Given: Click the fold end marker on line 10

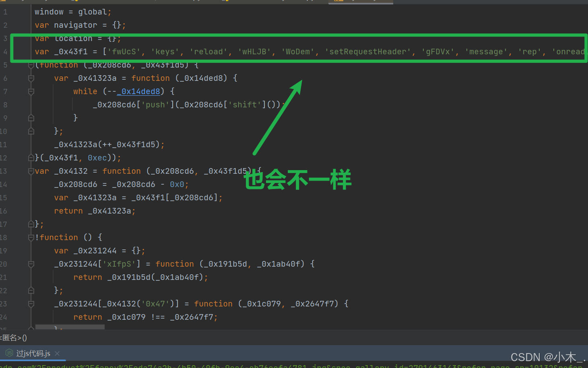Looking at the screenshot, I should click(x=31, y=132).
